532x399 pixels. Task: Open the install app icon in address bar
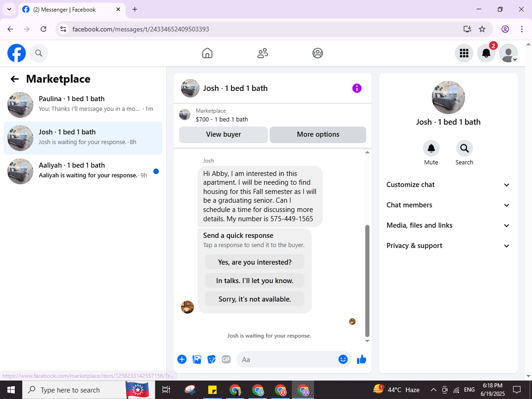point(467,29)
